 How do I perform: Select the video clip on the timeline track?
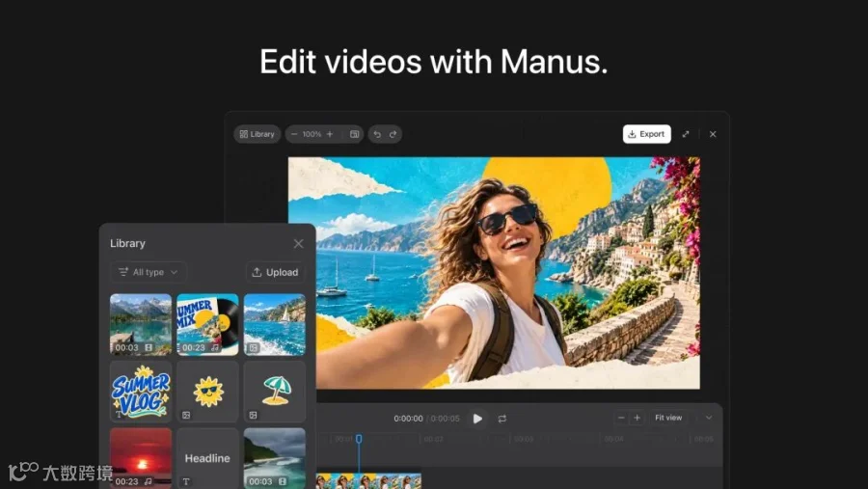[368, 480]
